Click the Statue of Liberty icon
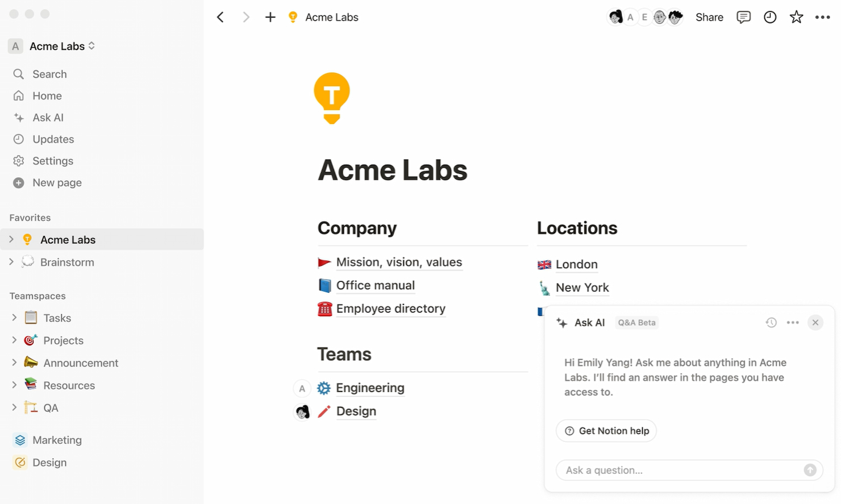841x504 pixels. [544, 288]
